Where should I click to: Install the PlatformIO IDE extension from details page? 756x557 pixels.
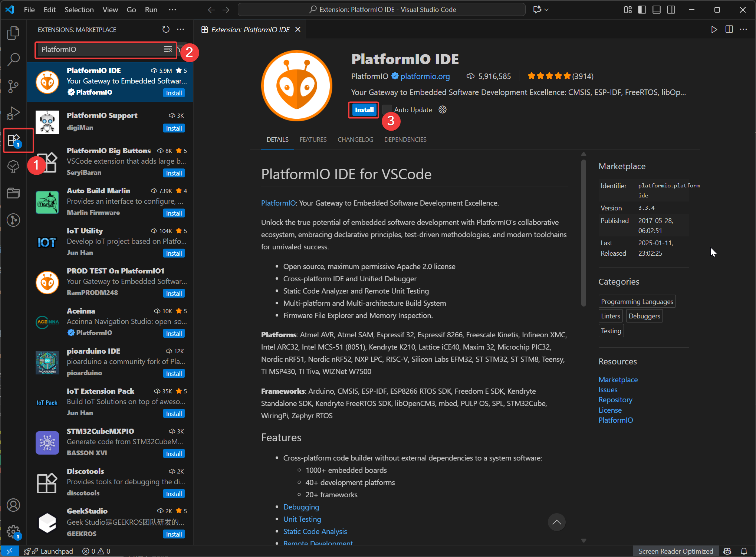364,110
